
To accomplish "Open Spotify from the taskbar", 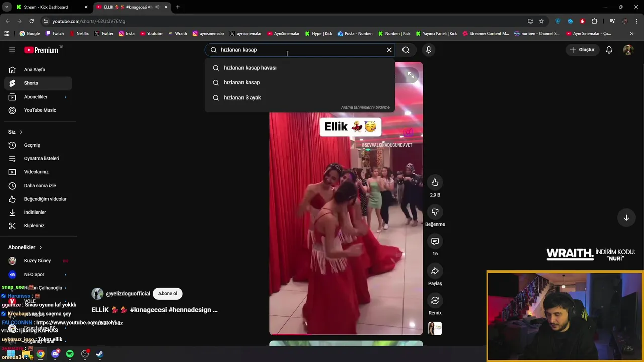I will coord(70,354).
